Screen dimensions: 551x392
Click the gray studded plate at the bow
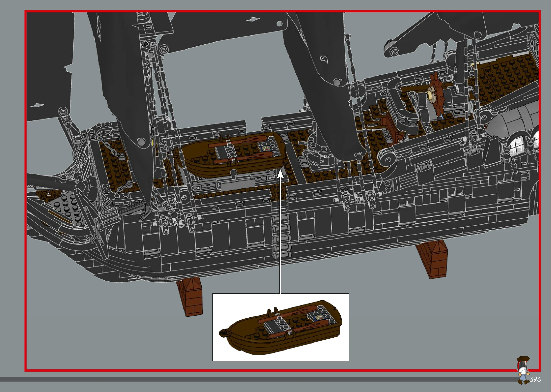pos(66,207)
